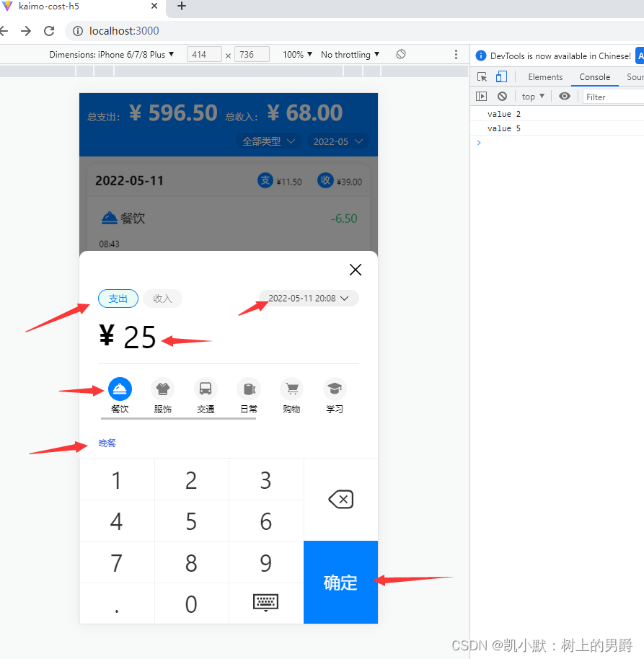644x659 pixels.
Task: Click the clear console icon
Action: (x=503, y=97)
